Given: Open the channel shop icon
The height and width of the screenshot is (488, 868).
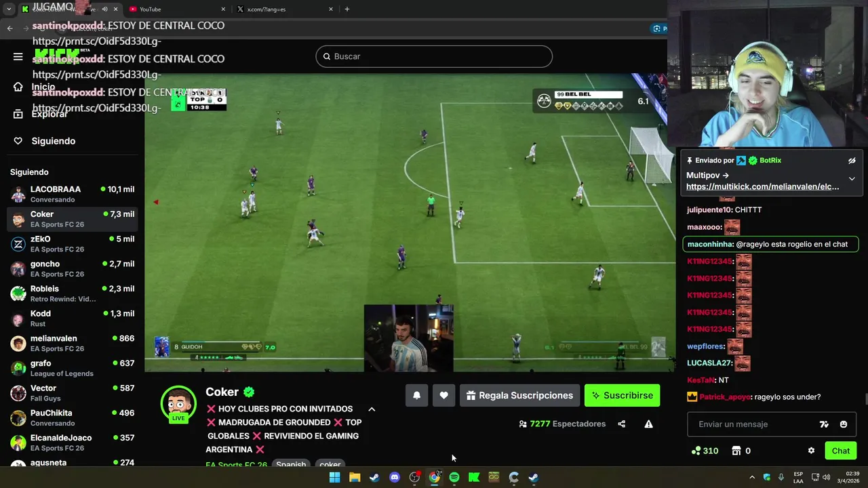Looking at the screenshot, I should coord(736,451).
